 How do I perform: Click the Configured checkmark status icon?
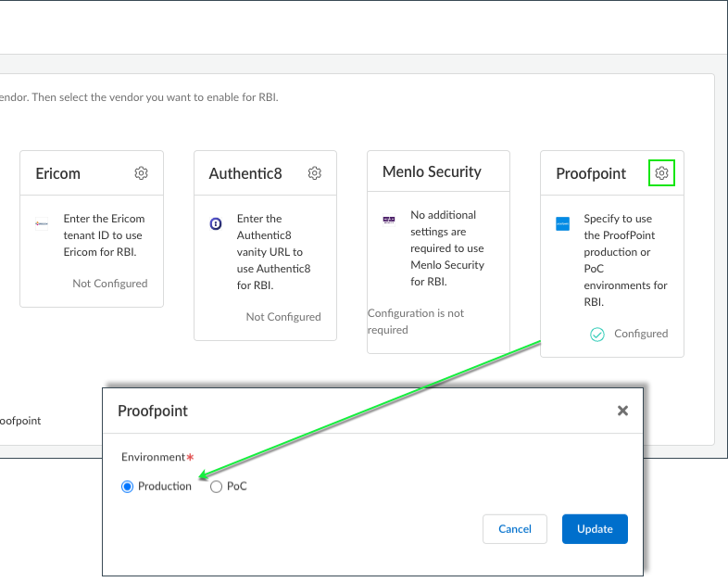pos(597,335)
